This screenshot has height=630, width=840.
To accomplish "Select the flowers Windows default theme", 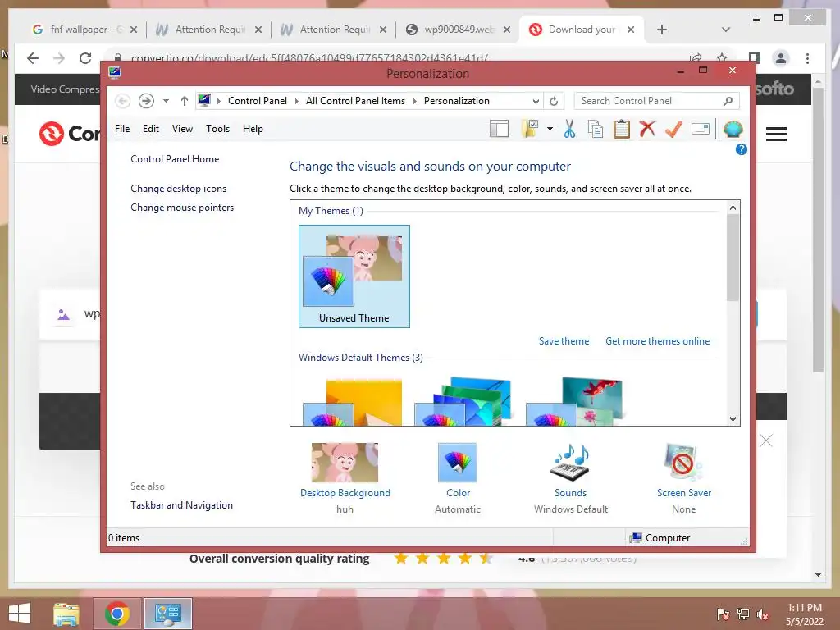I will [x=573, y=402].
